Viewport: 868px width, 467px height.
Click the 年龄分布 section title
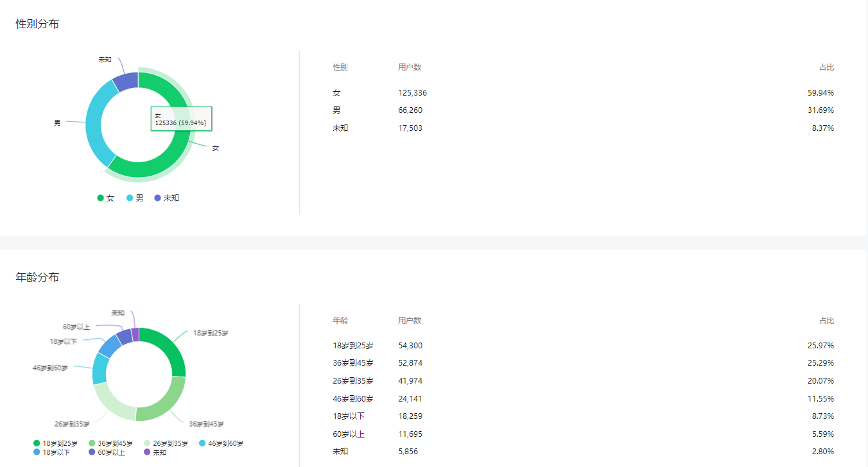click(37, 277)
